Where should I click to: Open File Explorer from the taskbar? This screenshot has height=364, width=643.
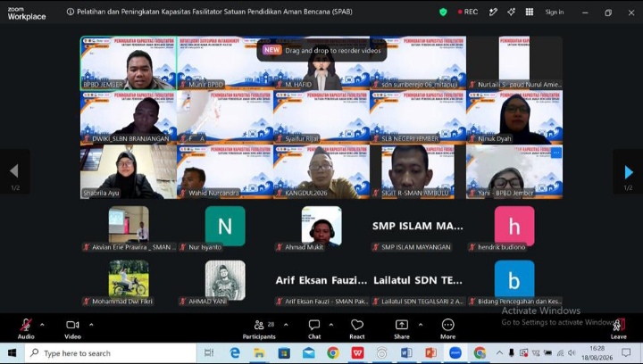click(x=259, y=353)
